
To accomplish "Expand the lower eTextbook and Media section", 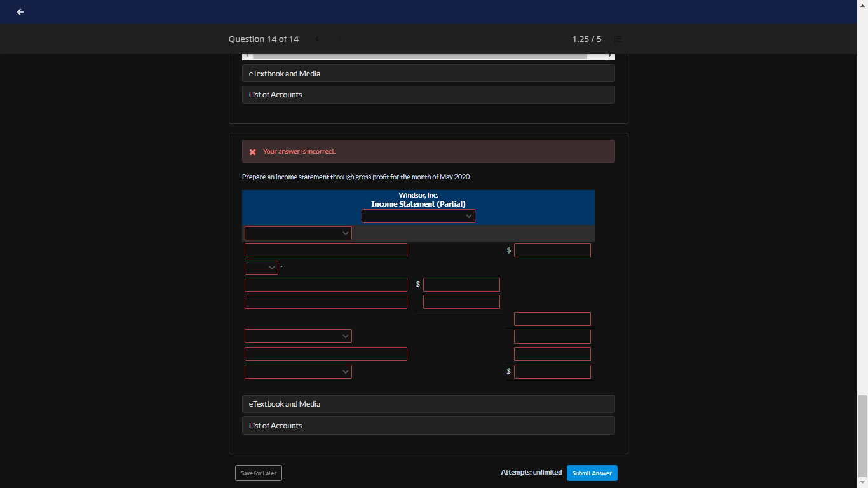I will [x=428, y=404].
